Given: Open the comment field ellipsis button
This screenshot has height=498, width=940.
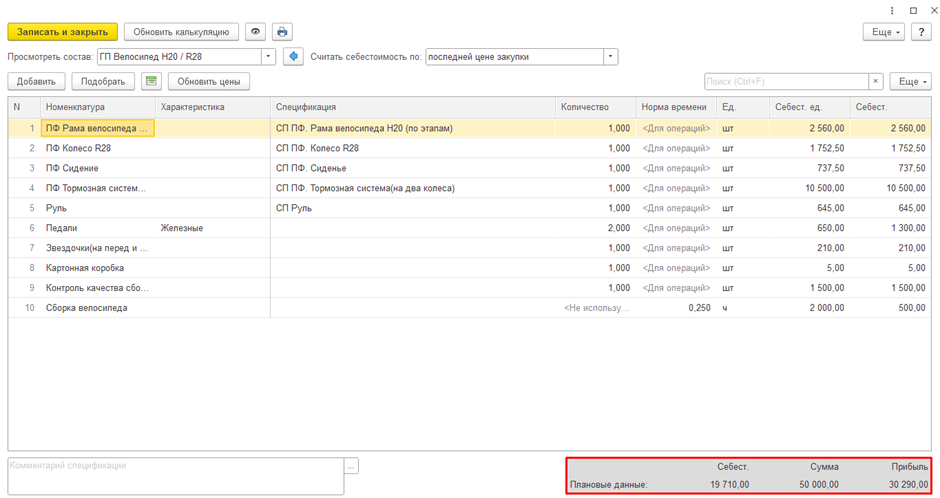Looking at the screenshot, I should click(351, 466).
